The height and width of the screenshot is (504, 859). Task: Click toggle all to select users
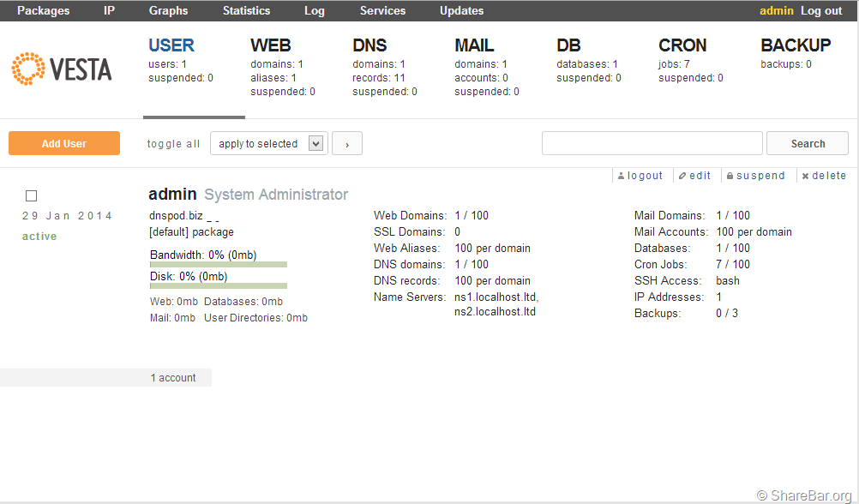coord(173,144)
